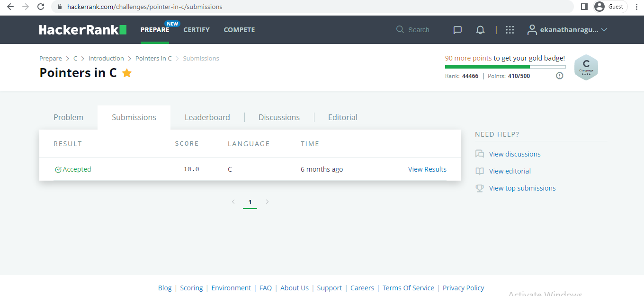Click the Prepare breadcrumb link
Image resolution: width=644 pixels, height=296 pixels.
pyautogui.click(x=51, y=58)
